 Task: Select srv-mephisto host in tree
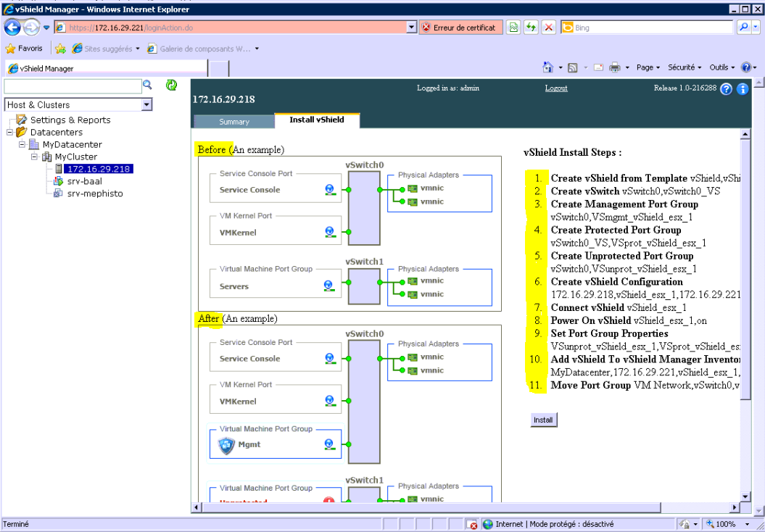click(95, 194)
